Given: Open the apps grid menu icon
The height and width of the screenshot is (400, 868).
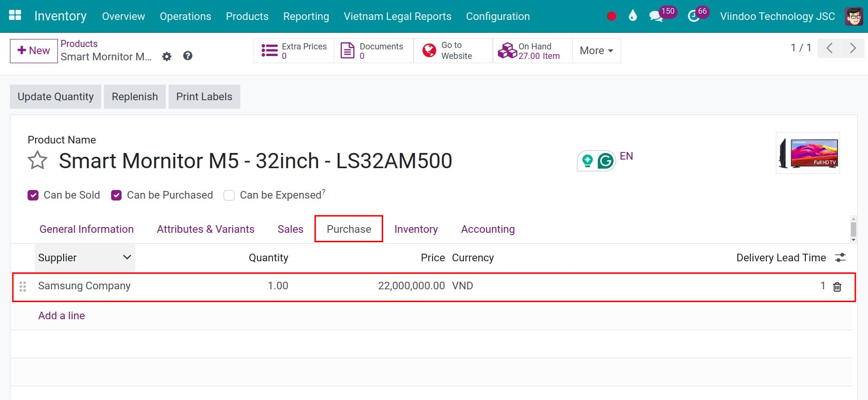Looking at the screenshot, I should [15, 16].
